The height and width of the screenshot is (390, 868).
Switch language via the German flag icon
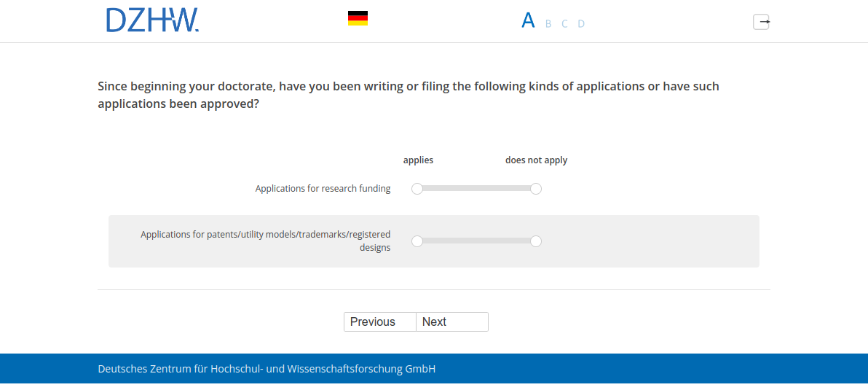(x=358, y=19)
